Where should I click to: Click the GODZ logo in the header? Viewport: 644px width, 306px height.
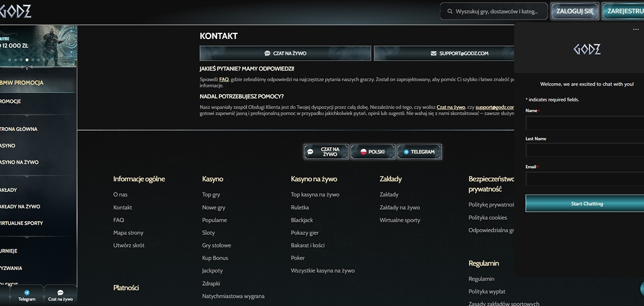pos(16,11)
